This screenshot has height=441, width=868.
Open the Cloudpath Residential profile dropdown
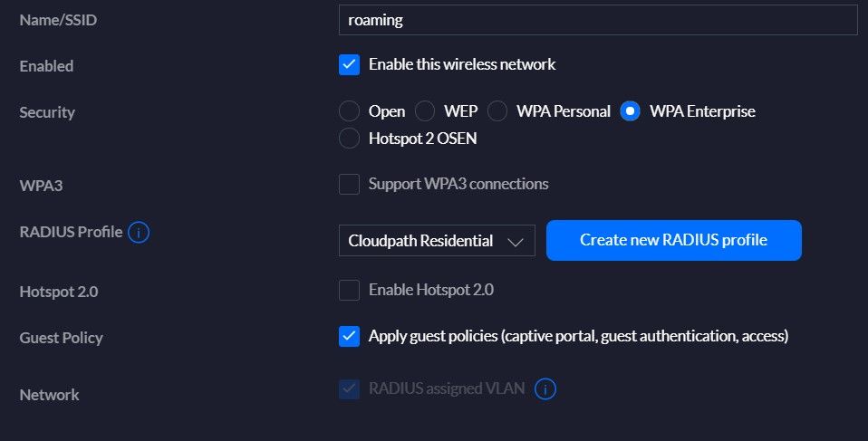(x=436, y=241)
